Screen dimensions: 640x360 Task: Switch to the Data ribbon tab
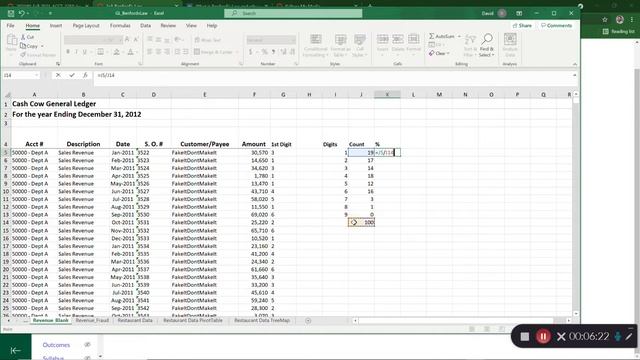(x=145, y=25)
